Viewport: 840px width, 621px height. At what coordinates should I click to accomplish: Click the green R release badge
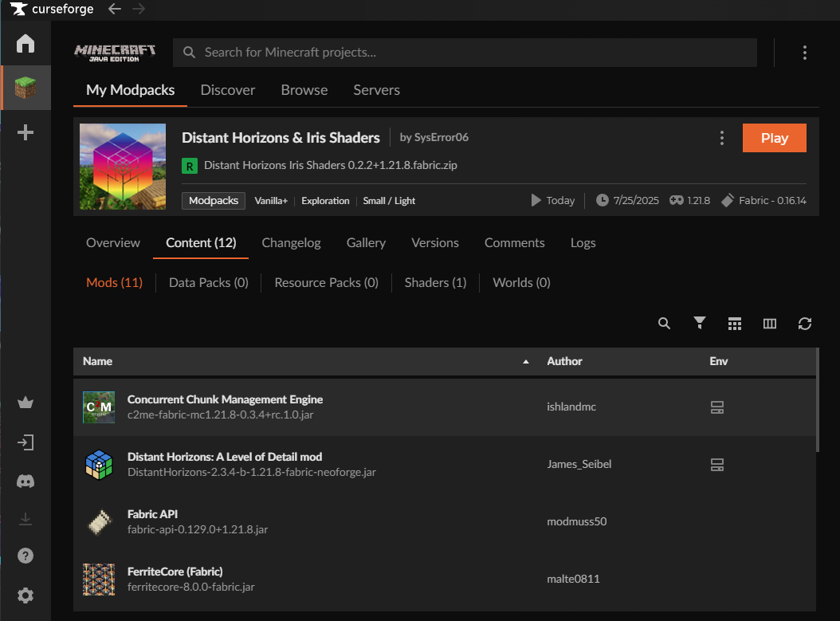point(190,166)
